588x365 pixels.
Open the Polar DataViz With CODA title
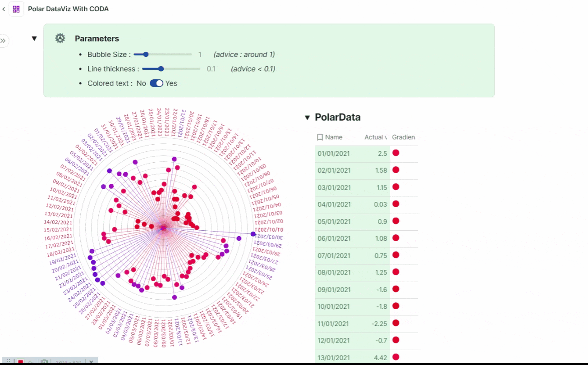point(68,9)
